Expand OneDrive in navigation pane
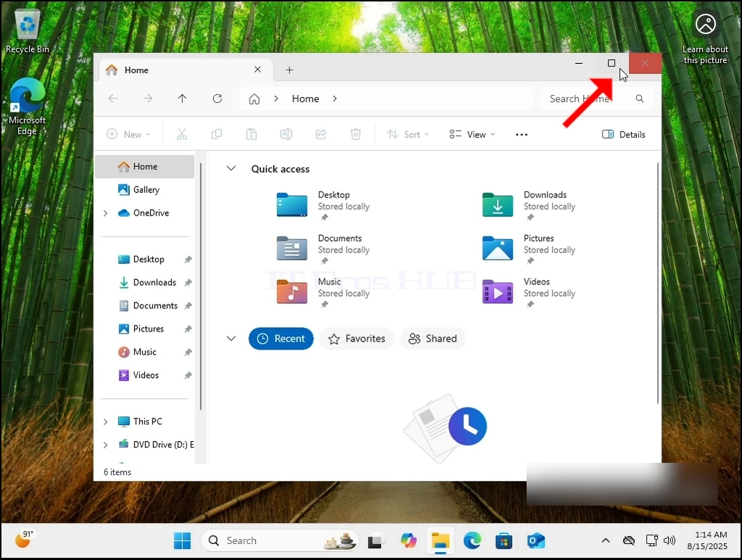Image resolution: width=742 pixels, height=560 pixels. 105,213
